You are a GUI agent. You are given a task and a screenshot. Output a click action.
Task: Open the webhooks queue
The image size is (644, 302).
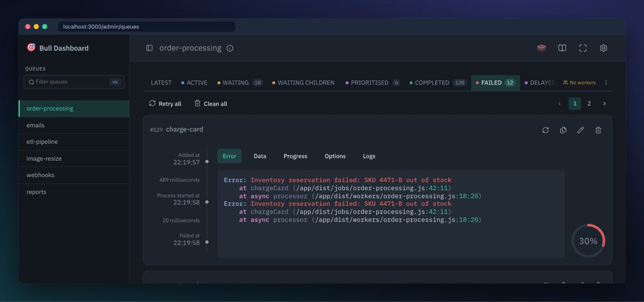pyautogui.click(x=74, y=175)
